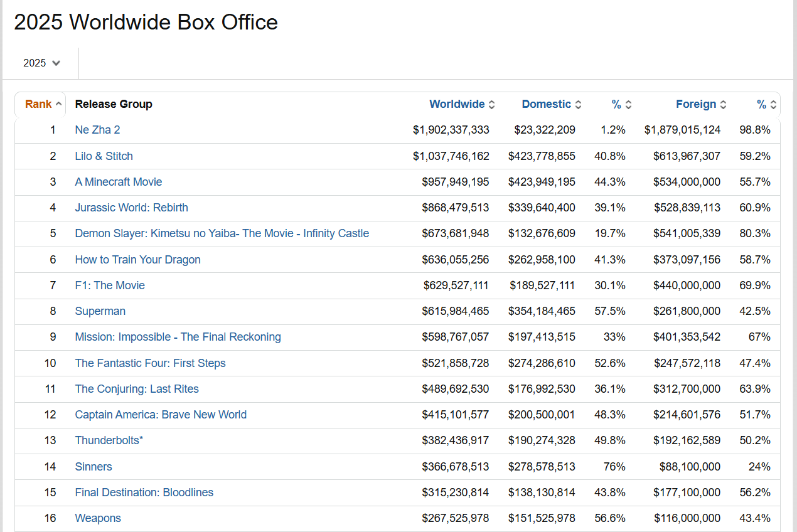
Task: Open the Weapons release group link
Action: [x=98, y=518]
